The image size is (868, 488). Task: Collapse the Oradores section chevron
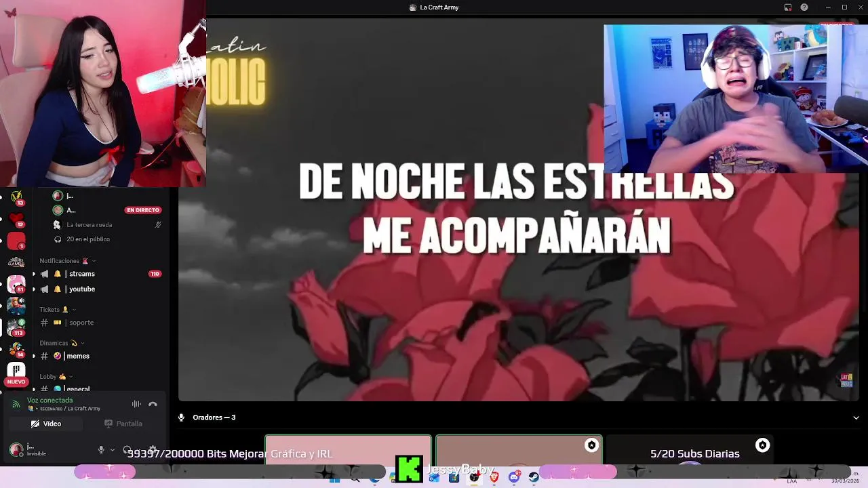point(856,418)
